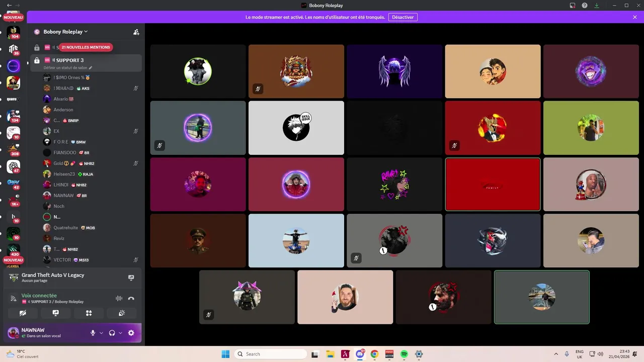Open the soundboard panel
The height and width of the screenshot is (362, 644).
tap(121, 313)
